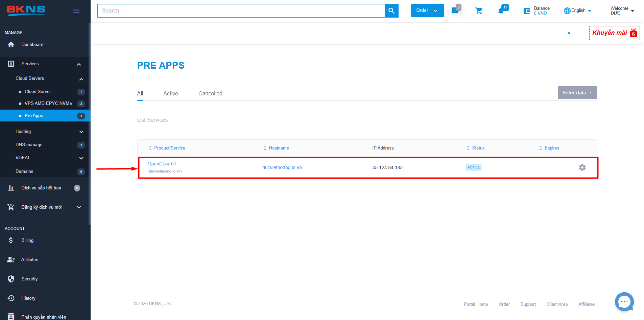Image resolution: width=644 pixels, height=320 pixels.
Task: Click the sidebar vertical scrollbar
Action: pos(90,123)
